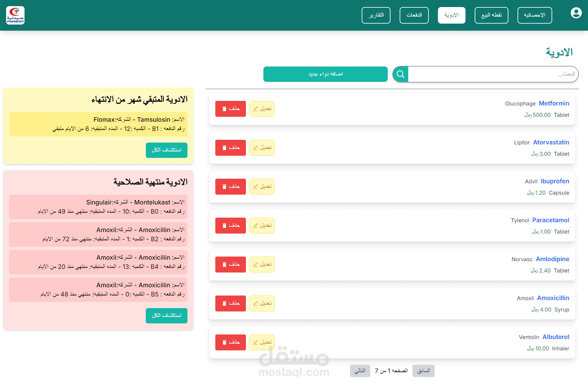Viewport: 588px width, 386px height.
Task: Click the Ventolin brand name
Action: pyautogui.click(x=529, y=337)
